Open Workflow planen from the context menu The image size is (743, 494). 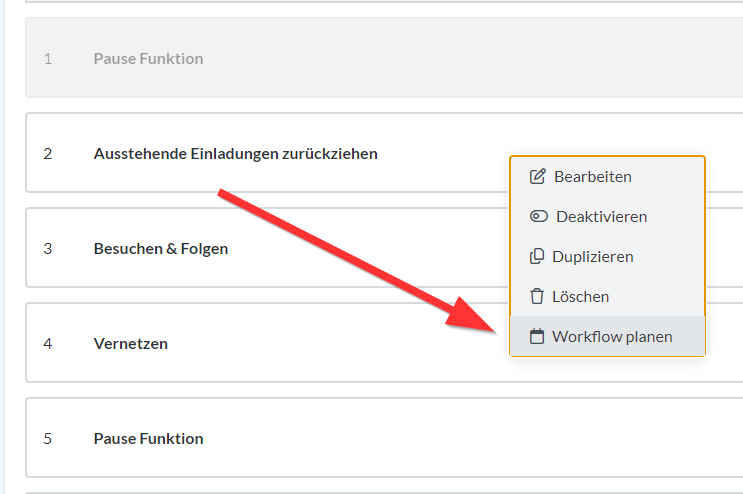click(612, 337)
